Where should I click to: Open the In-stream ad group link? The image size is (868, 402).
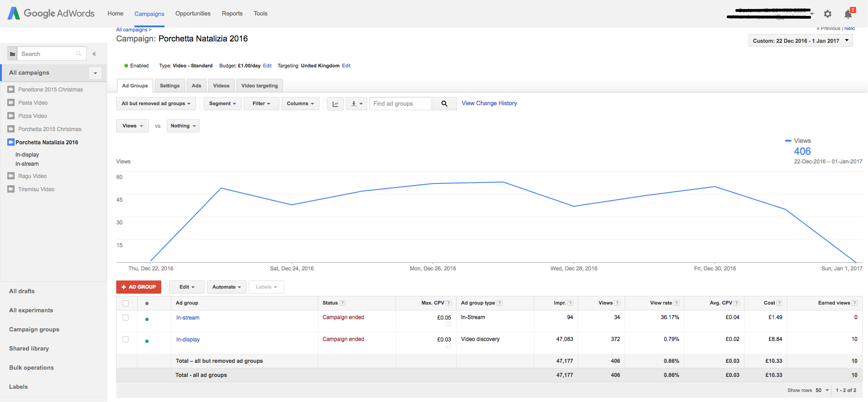[x=188, y=318]
